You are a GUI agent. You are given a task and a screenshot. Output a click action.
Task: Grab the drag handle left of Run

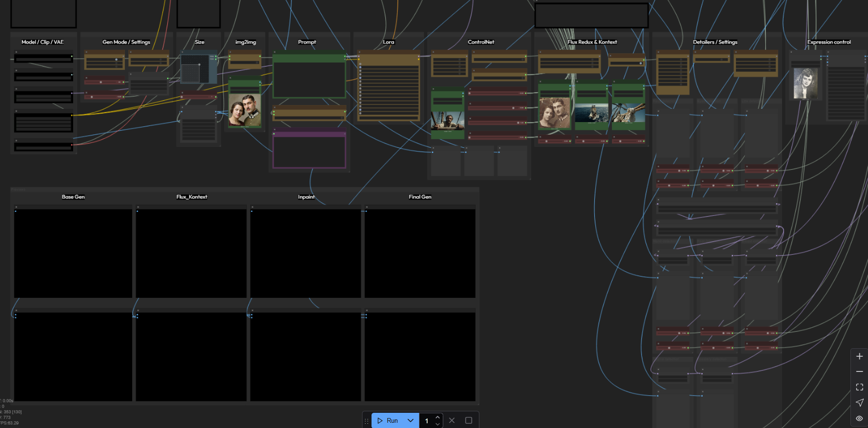click(366, 421)
